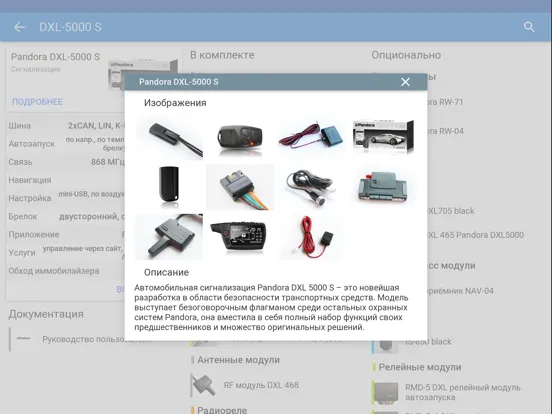Click the Антенные модули heading
This screenshot has height=414, width=552.
point(238,360)
